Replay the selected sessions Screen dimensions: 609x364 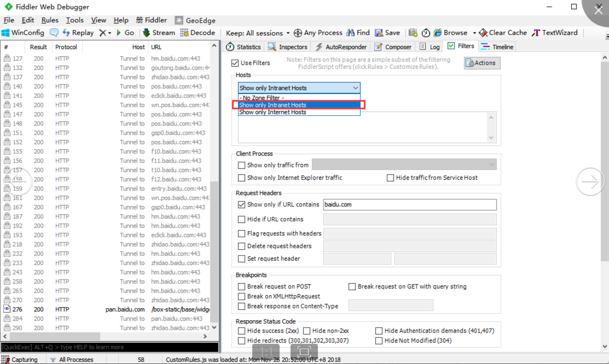tap(78, 33)
